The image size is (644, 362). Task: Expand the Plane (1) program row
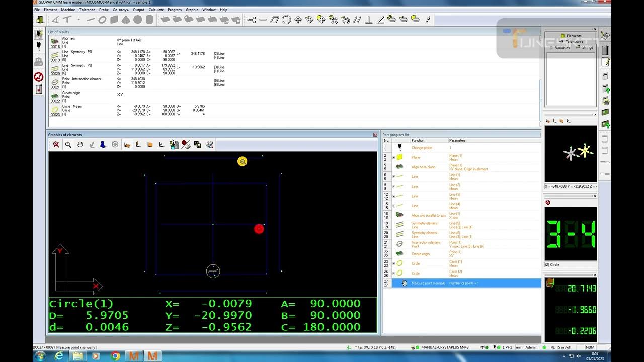(394, 157)
